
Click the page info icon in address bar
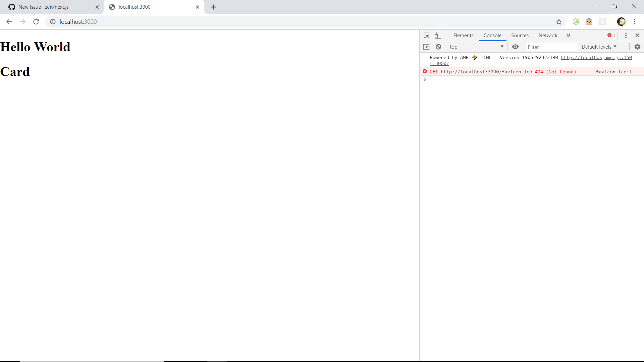[x=53, y=21]
